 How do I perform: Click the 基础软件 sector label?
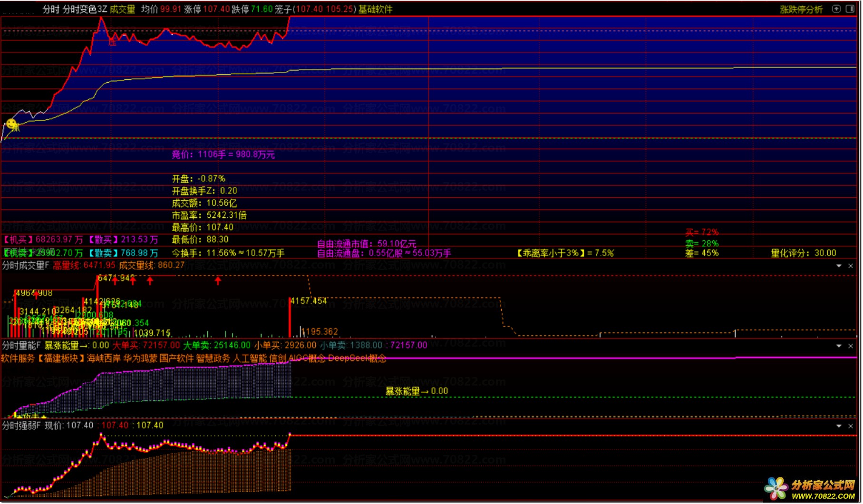pyautogui.click(x=375, y=9)
